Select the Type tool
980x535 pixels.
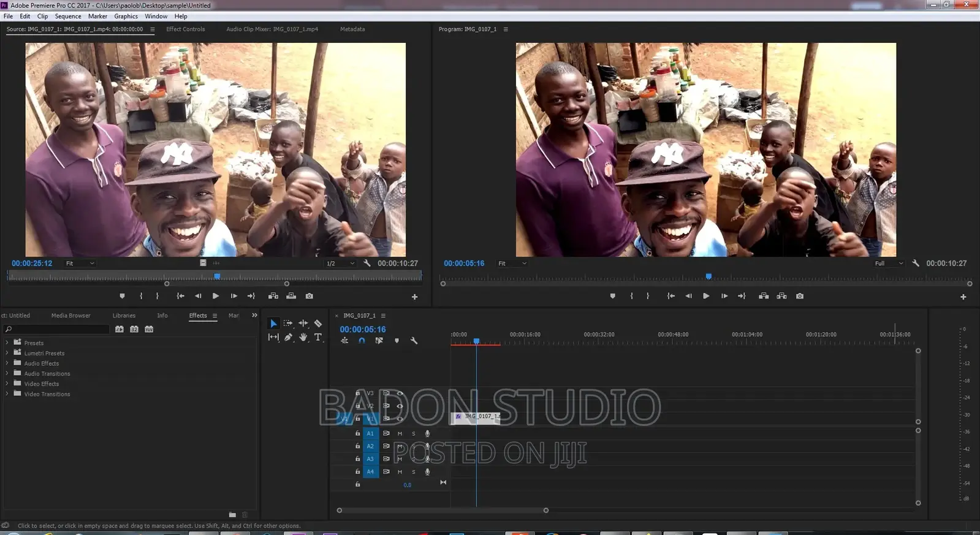(x=318, y=337)
